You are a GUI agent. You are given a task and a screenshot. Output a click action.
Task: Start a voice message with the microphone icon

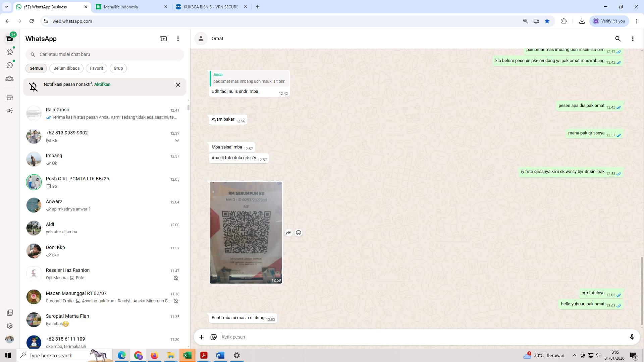(x=632, y=337)
